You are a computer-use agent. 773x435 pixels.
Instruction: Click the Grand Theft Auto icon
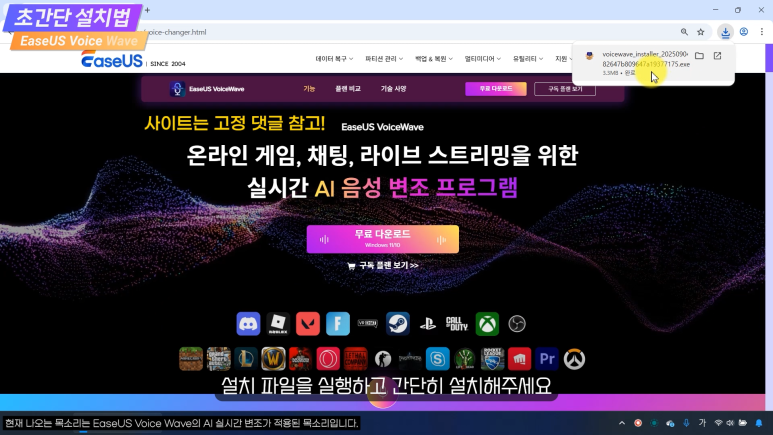218,359
